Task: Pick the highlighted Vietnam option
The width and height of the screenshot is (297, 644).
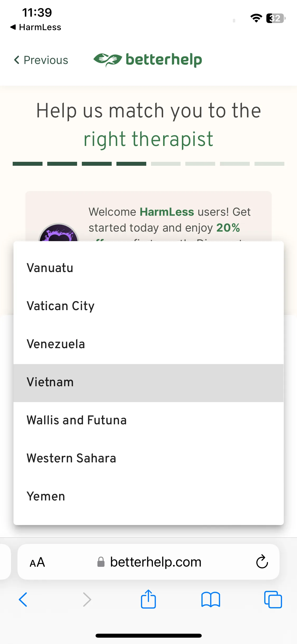Action: [x=149, y=383]
